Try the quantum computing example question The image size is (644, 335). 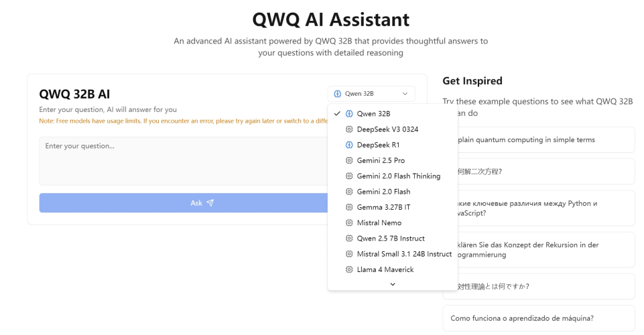tap(539, 139)
